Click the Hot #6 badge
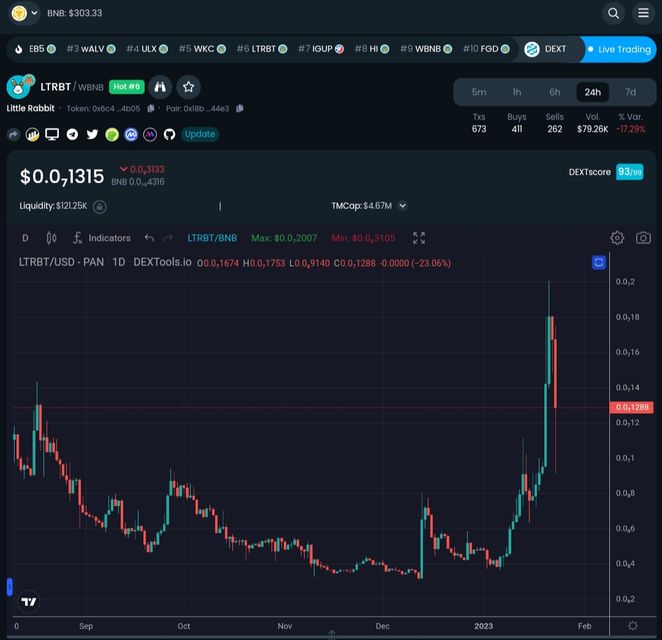 [127, 87]
